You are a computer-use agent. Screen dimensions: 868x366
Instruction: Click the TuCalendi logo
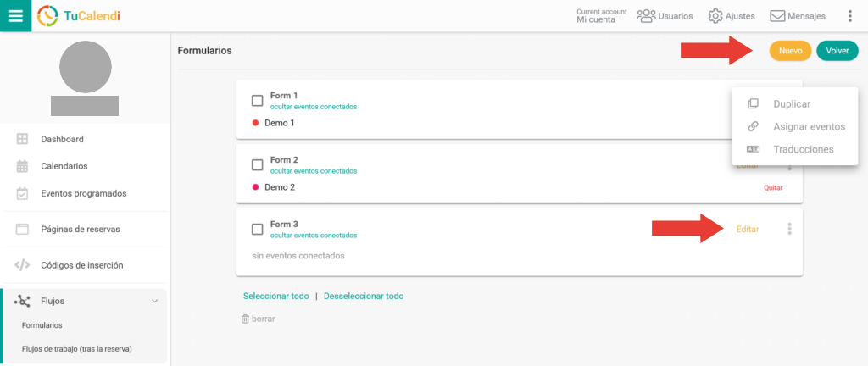(x=79, y=15)
